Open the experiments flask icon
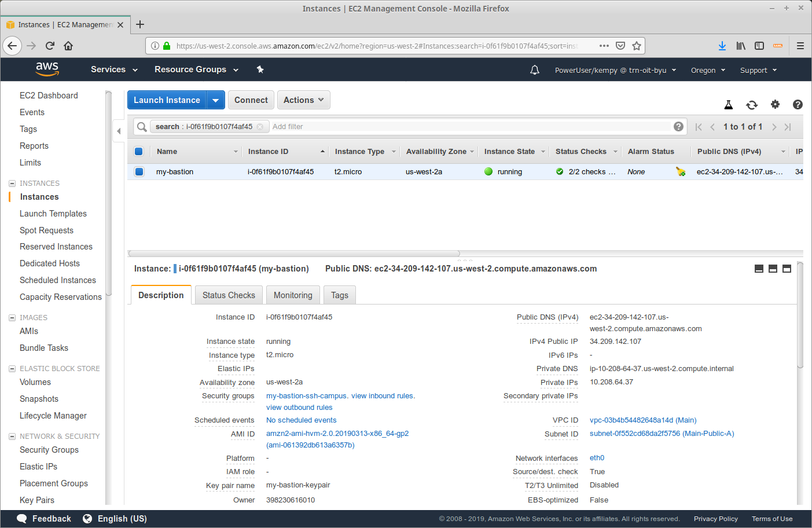Image resolution: width=812 pixels, height=528 pixels. (729, 105)
